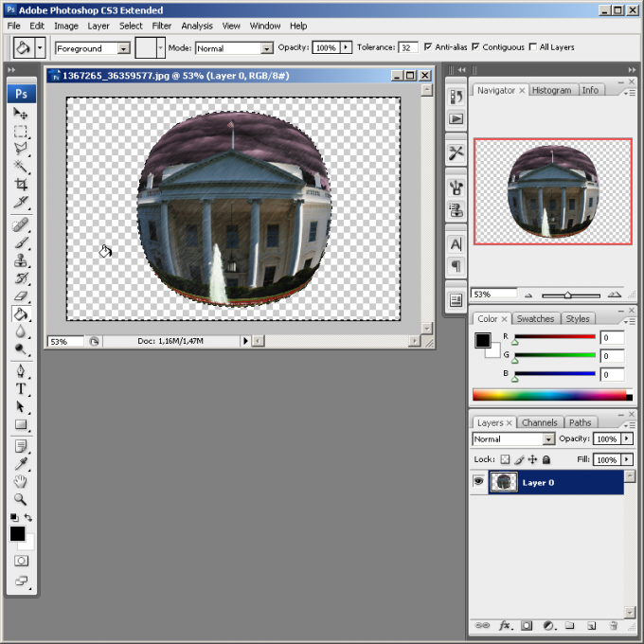Open the layer blend mode dropdown
This screenshot has height=644, width=644.
click(x=548, y=439)
